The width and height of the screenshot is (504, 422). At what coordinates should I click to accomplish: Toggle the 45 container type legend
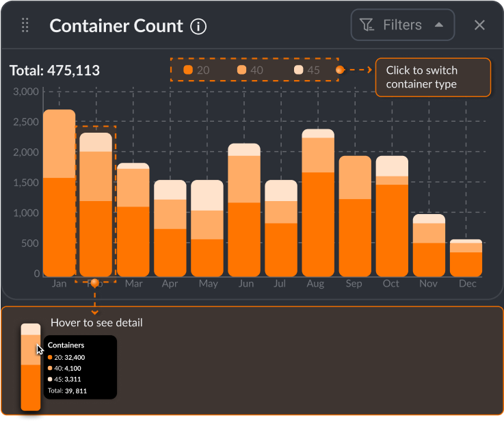tap(306, 70)
